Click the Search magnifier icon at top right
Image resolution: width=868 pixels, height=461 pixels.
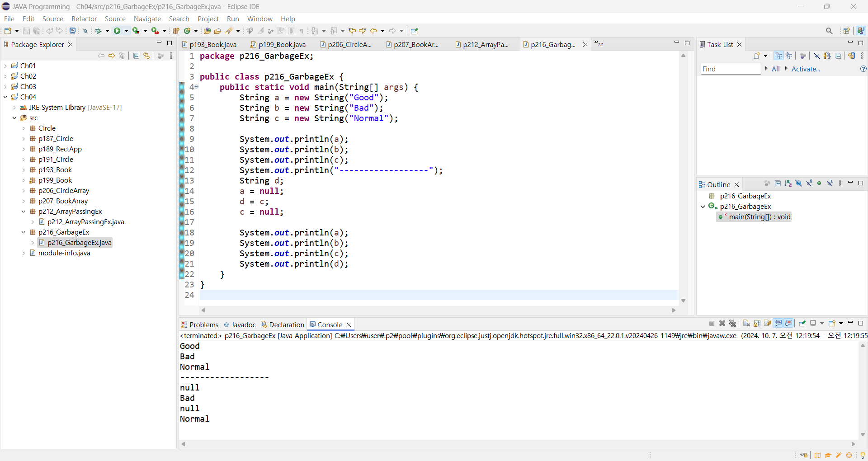coord(829,31)
